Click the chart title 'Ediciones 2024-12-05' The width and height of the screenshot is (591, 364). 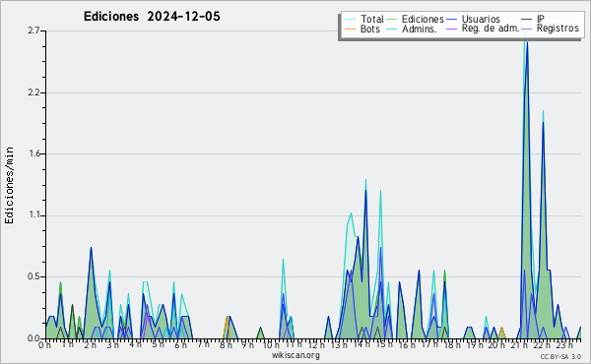click(152, 17)
